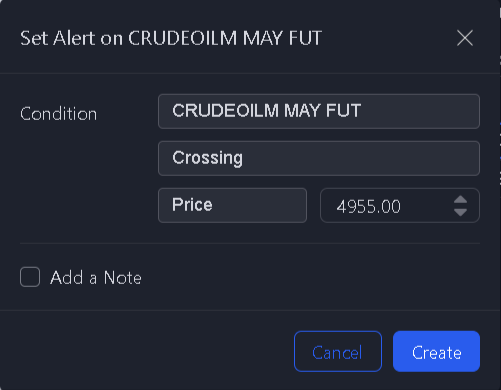This screenshot has width=501, height=390.
Task: Expand the Price type dropdown
Action: pyautogui.click(x=232, y=205)
